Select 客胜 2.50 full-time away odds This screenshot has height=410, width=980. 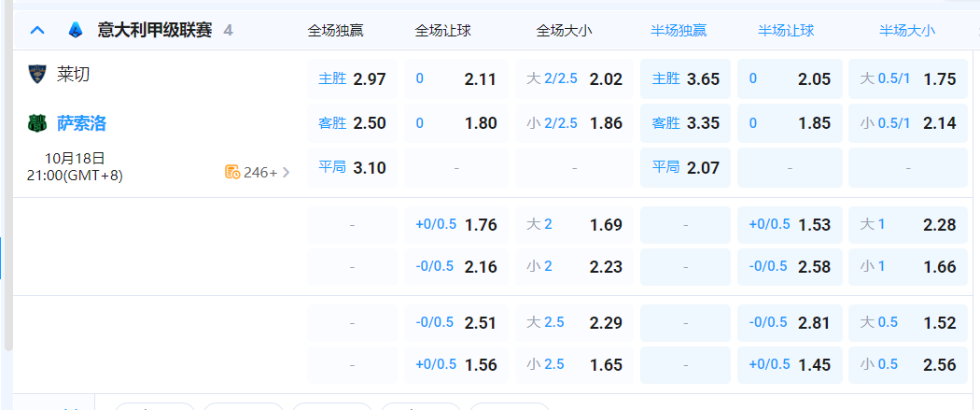pos(352,123)
